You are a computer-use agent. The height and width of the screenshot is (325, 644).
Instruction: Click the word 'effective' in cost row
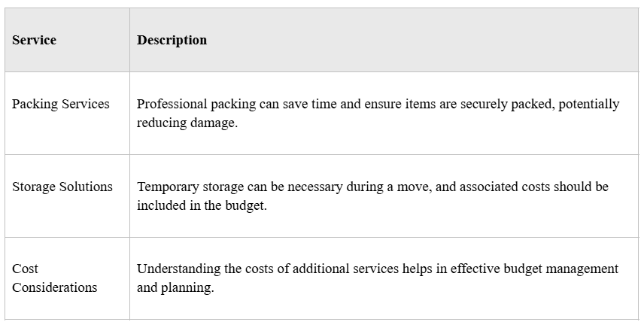coord(475,269)
